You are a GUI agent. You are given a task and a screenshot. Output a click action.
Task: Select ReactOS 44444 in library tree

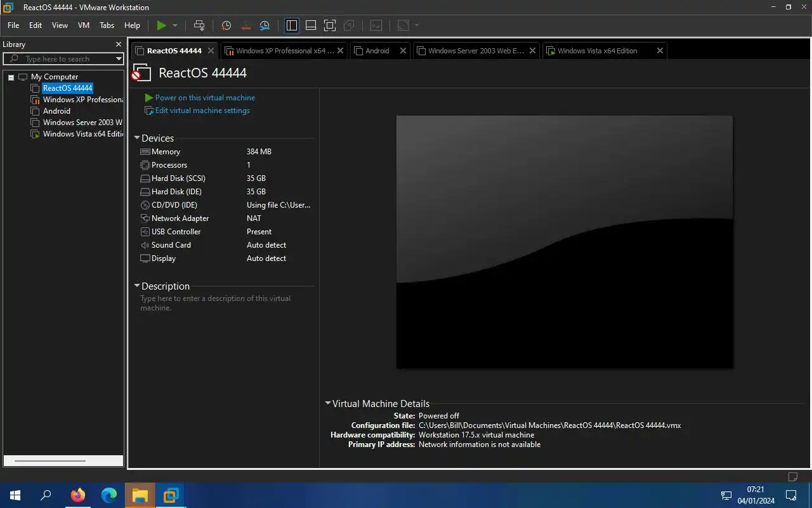pyautogui.click(x=67, y=88)
